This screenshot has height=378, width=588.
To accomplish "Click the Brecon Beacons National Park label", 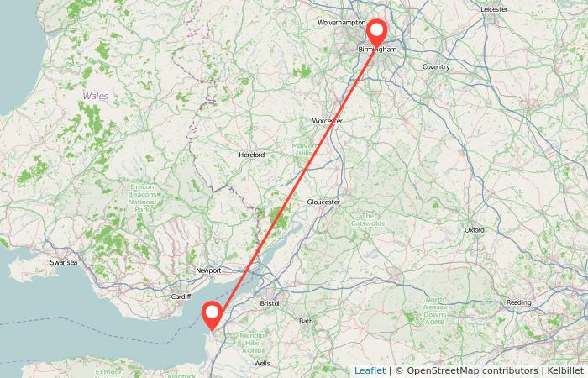I will pos(142,198).
